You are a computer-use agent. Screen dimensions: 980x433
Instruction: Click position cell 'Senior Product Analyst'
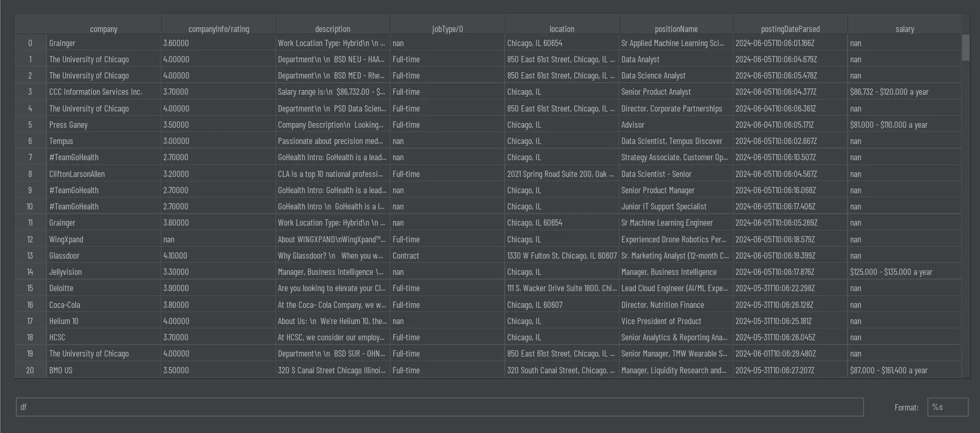coord(676,92)
